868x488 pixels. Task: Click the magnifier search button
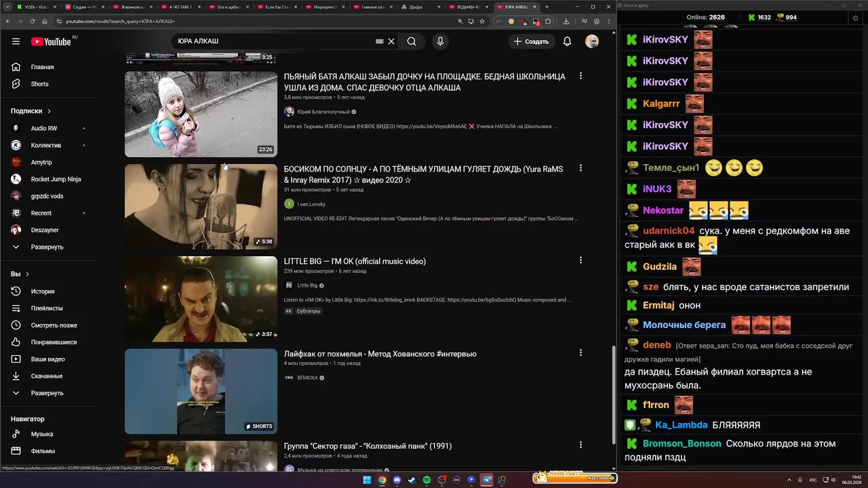(412, 41)
